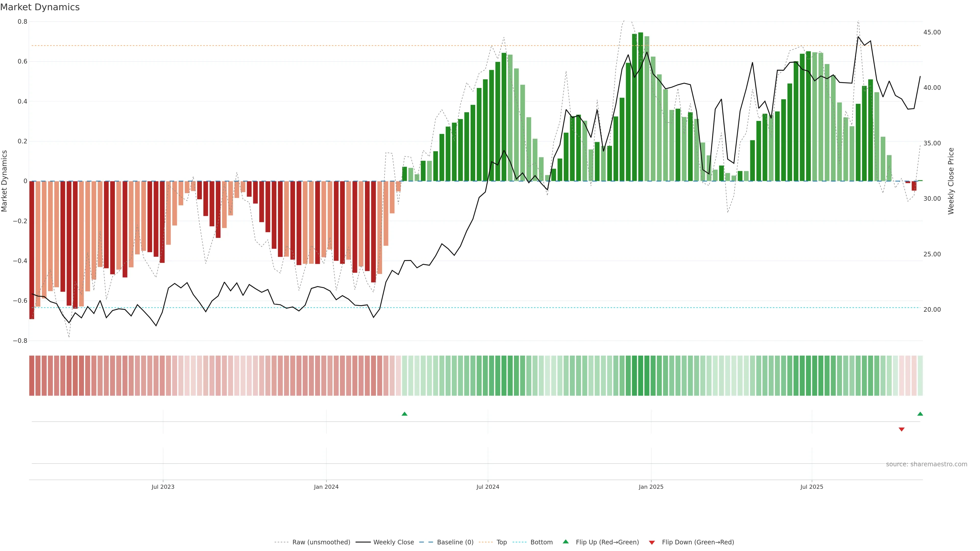Click the Flip Down (Green→Red) legend label
The height and width of the screenshot is (551, 980).
point(698,542)
